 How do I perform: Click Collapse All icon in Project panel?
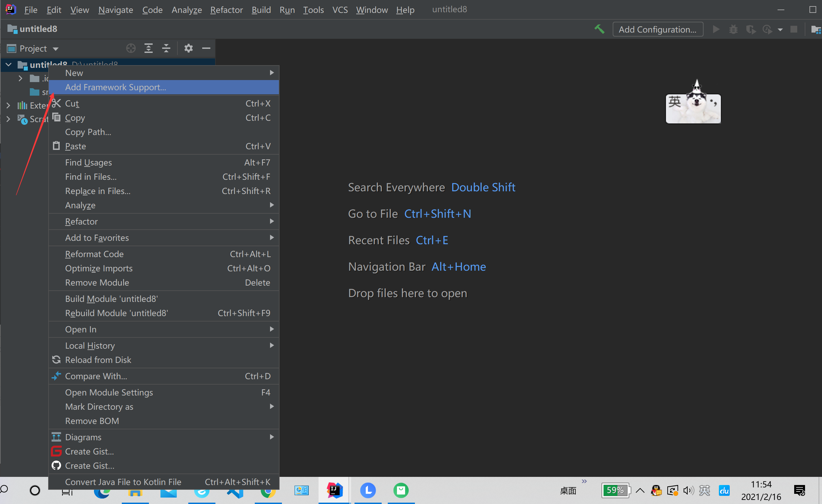[x=166, y=49]
